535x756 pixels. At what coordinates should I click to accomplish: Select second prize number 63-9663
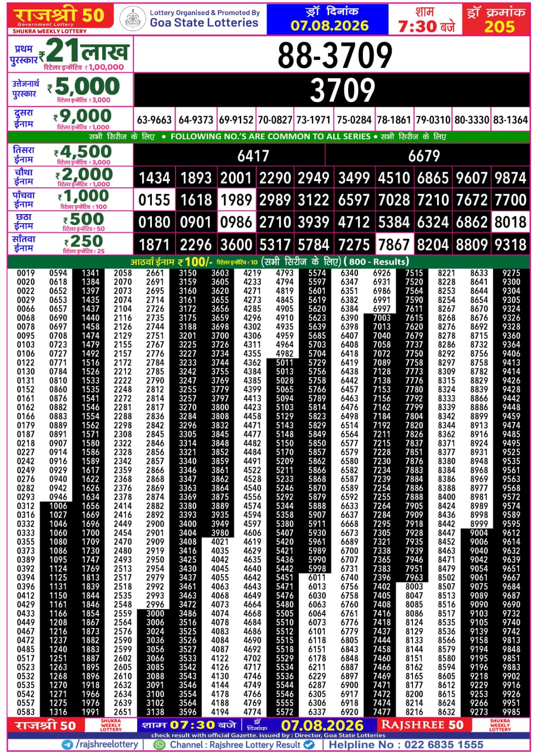click(154, 120)
